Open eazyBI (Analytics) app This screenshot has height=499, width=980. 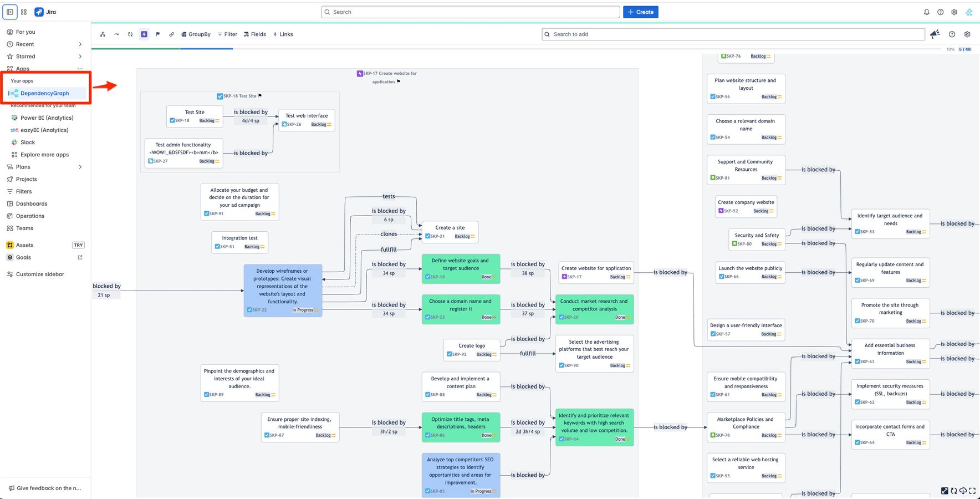(45, 130)
